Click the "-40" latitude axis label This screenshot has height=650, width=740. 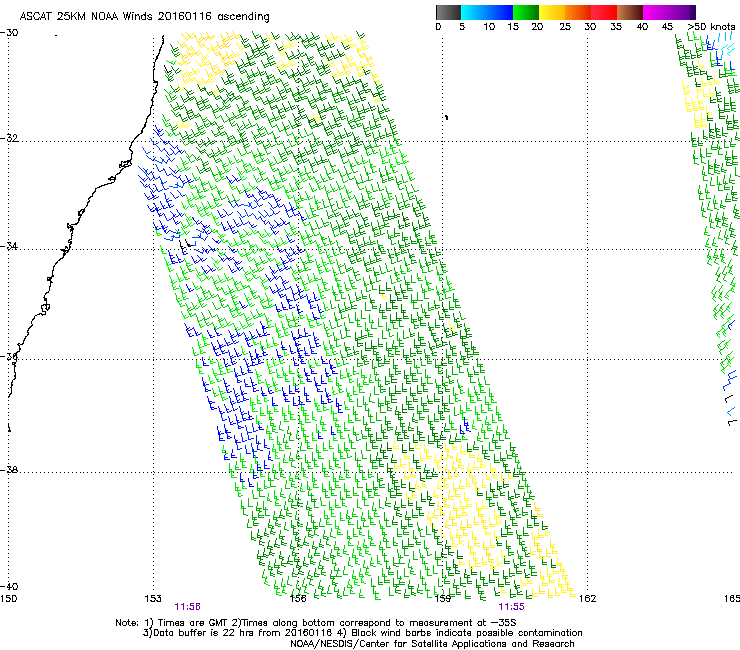click(9, 586)
